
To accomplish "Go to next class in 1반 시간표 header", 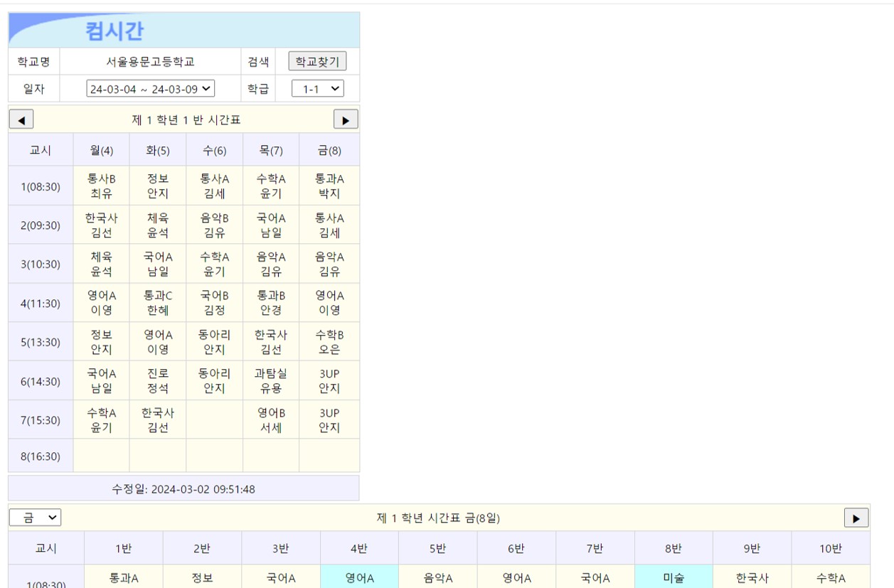I will tap(346, 119).
